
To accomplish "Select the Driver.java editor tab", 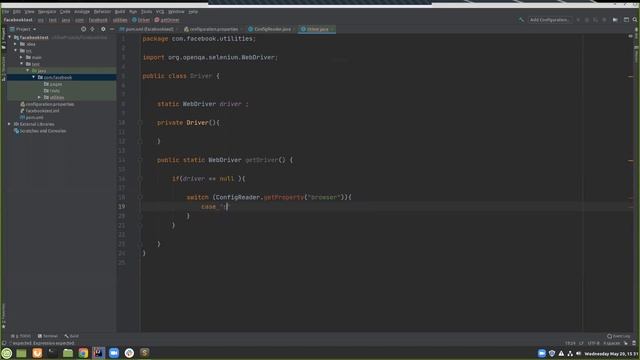I will coord(316,29).
